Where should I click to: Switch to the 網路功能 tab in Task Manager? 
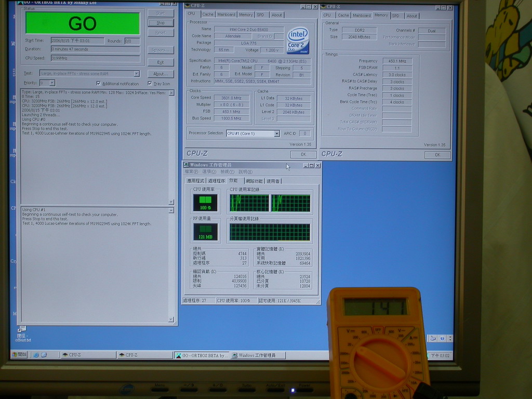pos(254,181)
